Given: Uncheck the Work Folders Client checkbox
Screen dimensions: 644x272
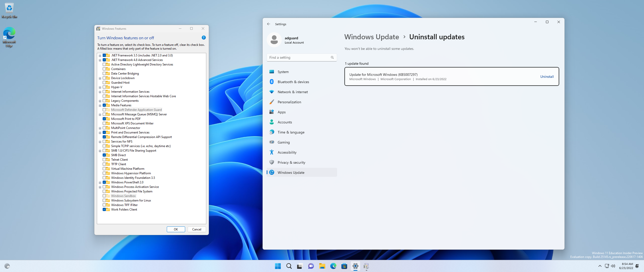Looking at the screenshot, I should 104,209.
